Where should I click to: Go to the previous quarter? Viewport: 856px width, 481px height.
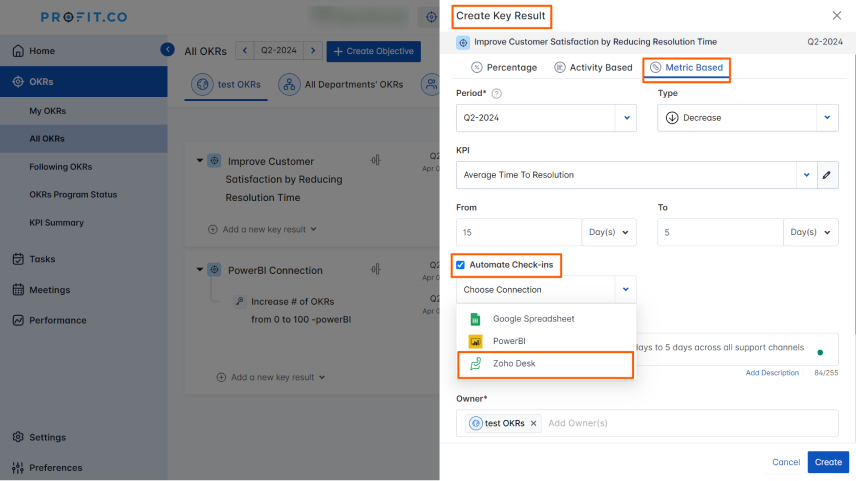point(245,50)
